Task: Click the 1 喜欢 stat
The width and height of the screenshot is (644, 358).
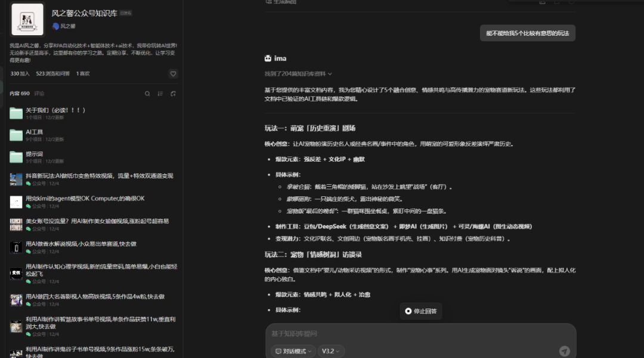Action: click(x=82, y=73)
